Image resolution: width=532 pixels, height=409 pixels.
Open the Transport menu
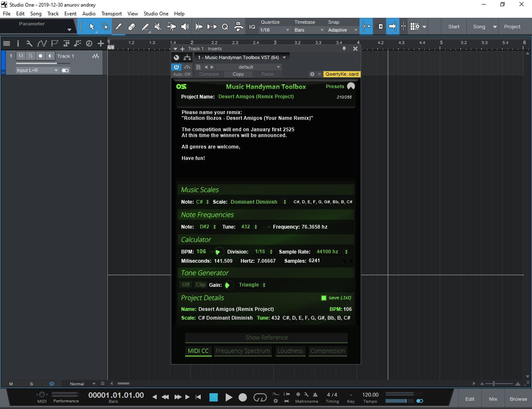pos(111,14)
